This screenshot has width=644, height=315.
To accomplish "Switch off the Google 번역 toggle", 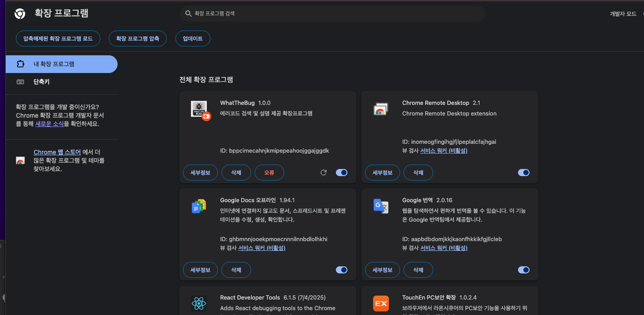I will pyautogui.click(x=524, y=270).
